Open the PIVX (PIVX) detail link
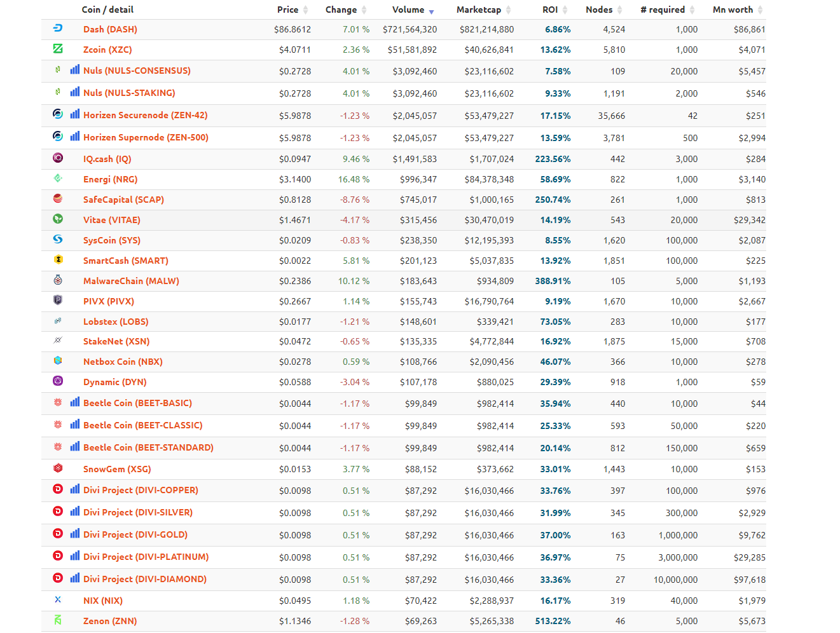This screenshot has width=840, height=633. (x=109, y=301)
